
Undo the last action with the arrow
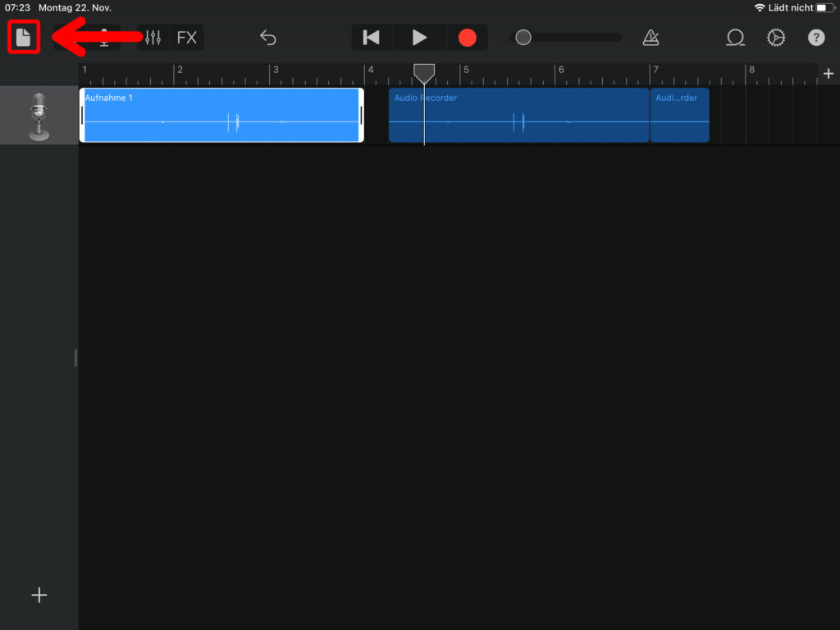point(268,38)
